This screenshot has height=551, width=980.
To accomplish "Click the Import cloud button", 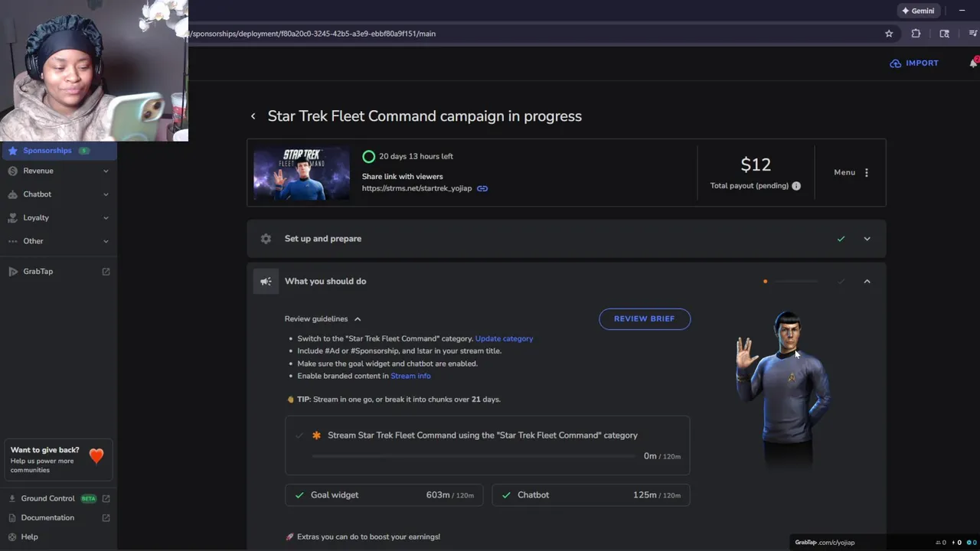I will [914, 64].
